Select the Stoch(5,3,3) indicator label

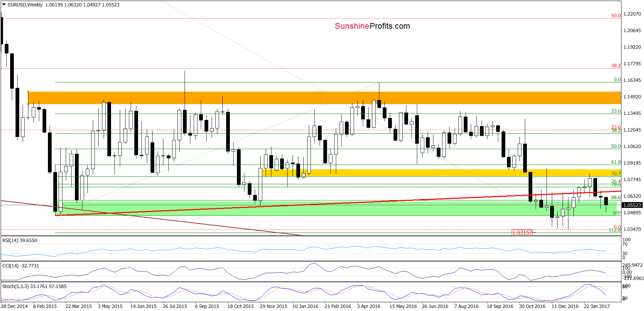coord(34,286)
